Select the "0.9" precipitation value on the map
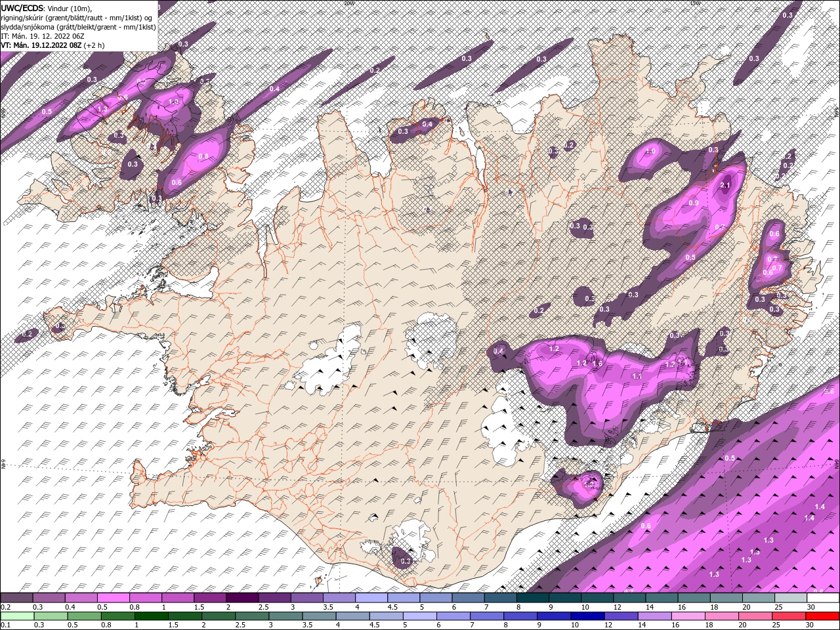 point(694,203)
